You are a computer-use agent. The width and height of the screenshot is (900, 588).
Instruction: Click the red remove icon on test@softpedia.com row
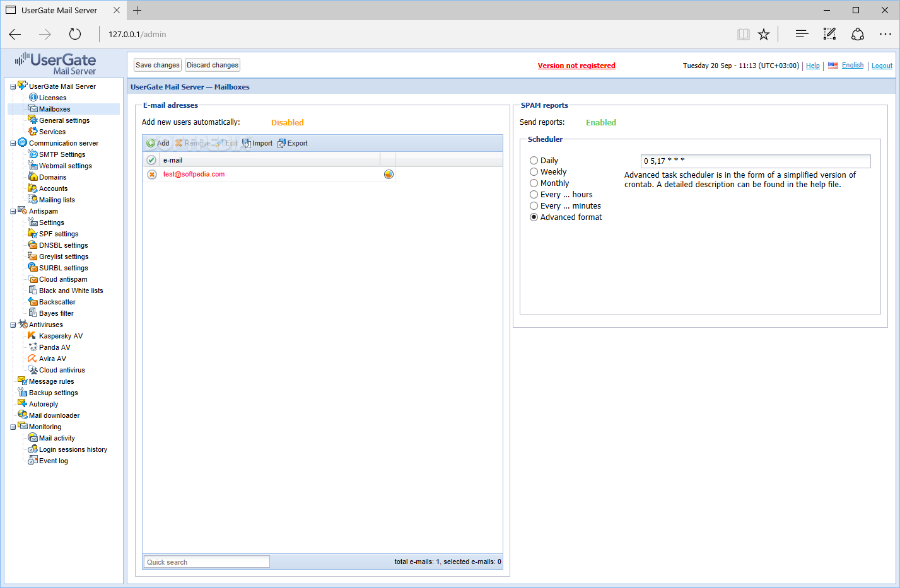coord(152,174)
